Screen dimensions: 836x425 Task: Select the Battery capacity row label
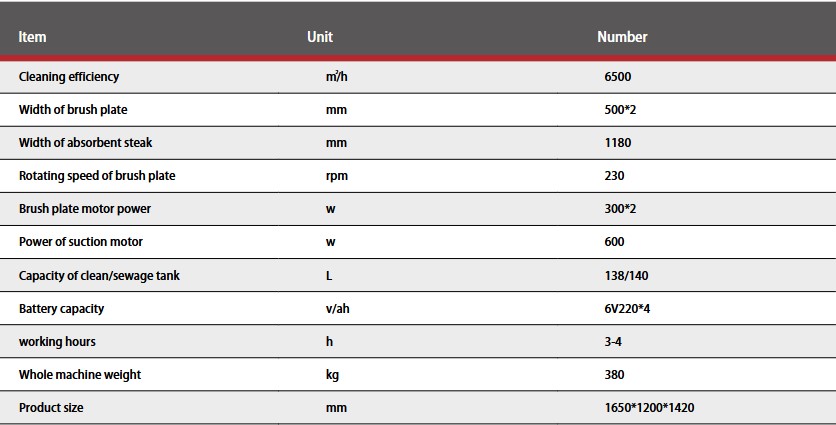point(61,309)
